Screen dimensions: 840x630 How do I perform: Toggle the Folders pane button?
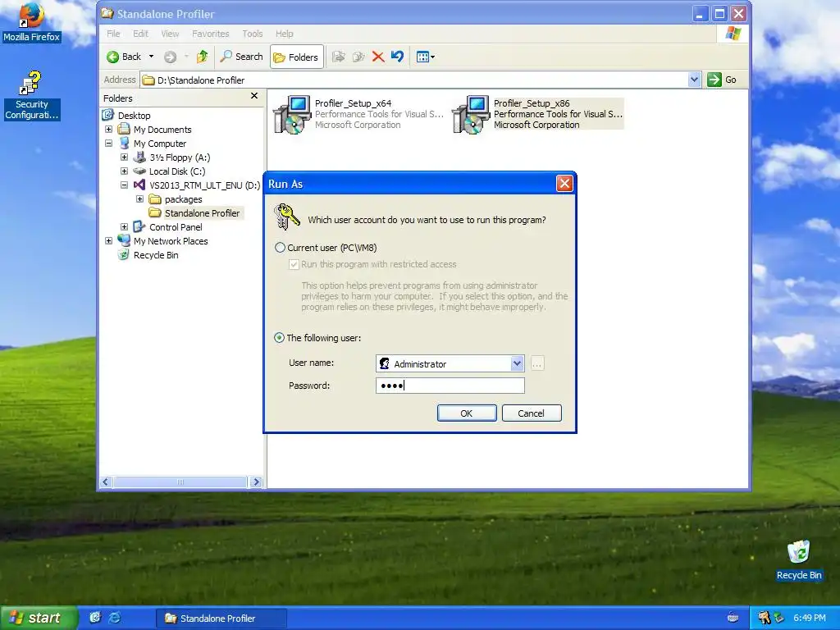pyautogui.click(x=296, y=57)
